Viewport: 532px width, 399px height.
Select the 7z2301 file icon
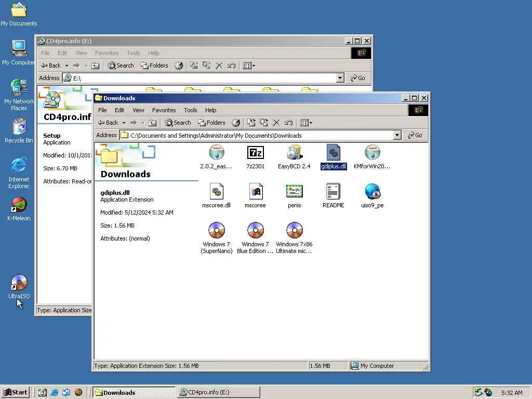[255, 157]
